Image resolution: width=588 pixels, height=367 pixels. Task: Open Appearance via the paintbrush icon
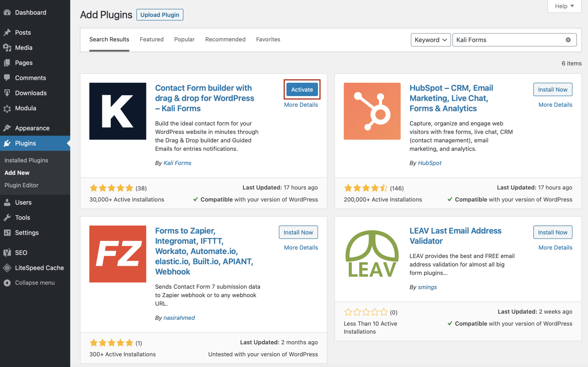(7, 128)
